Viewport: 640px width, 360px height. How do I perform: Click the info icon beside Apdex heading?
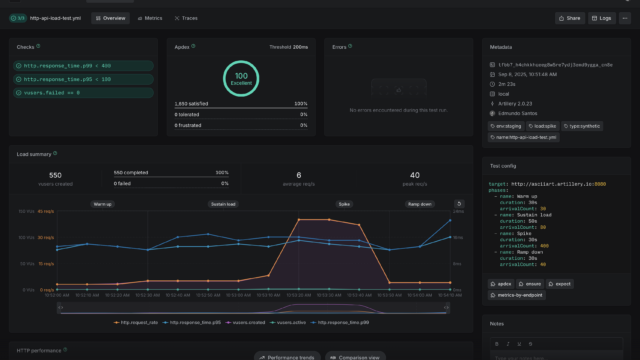pyautogui.click(x=193, y=46)
